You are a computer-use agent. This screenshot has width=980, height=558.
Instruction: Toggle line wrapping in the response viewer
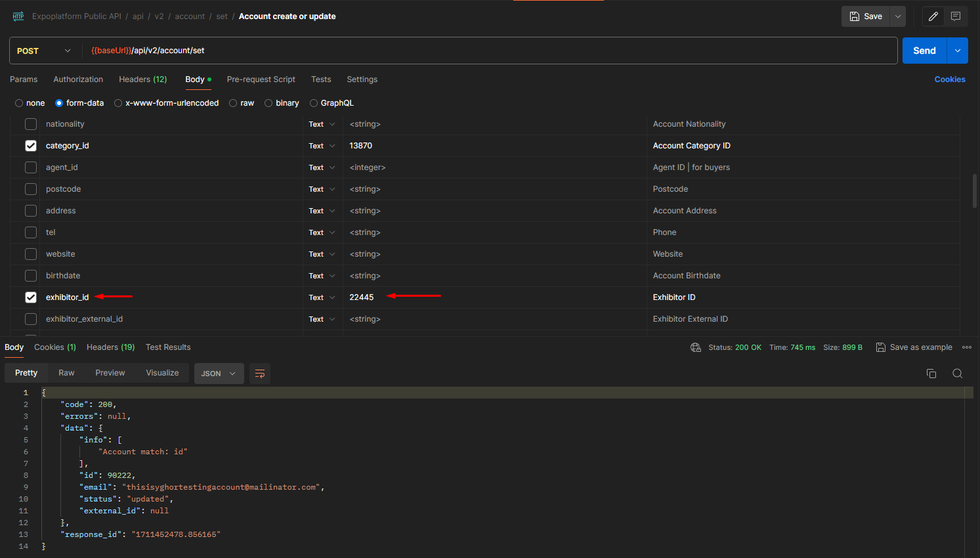pyautogui.click(x=260, y=373)
